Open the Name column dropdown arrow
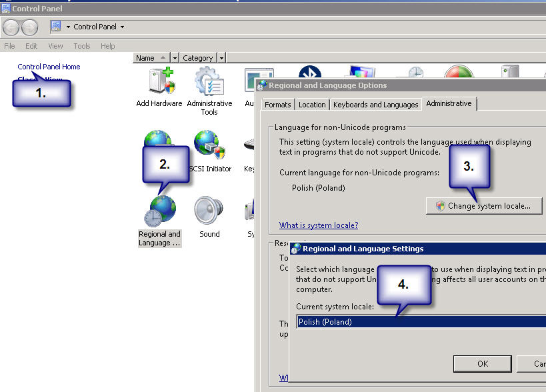This screenshot has width=546, height=392. point(175,58)
